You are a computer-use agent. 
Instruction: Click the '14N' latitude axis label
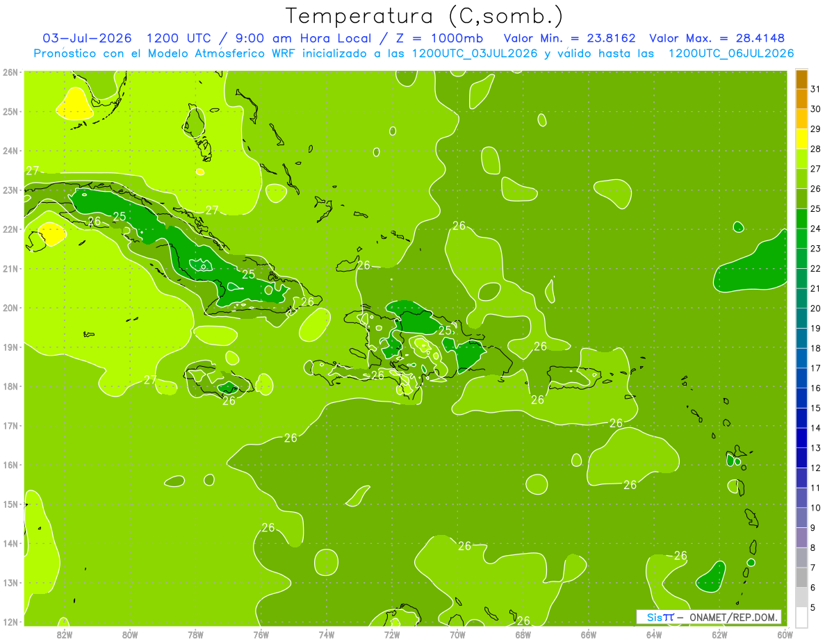[x=10, y=543]
